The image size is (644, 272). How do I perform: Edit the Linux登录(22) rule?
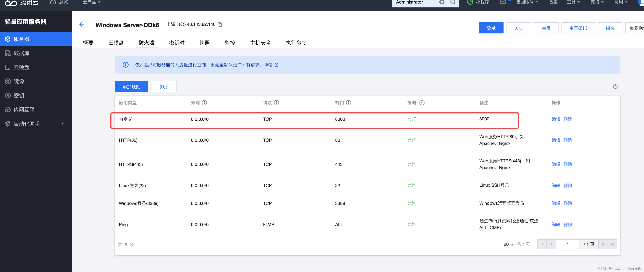[556, 185]
